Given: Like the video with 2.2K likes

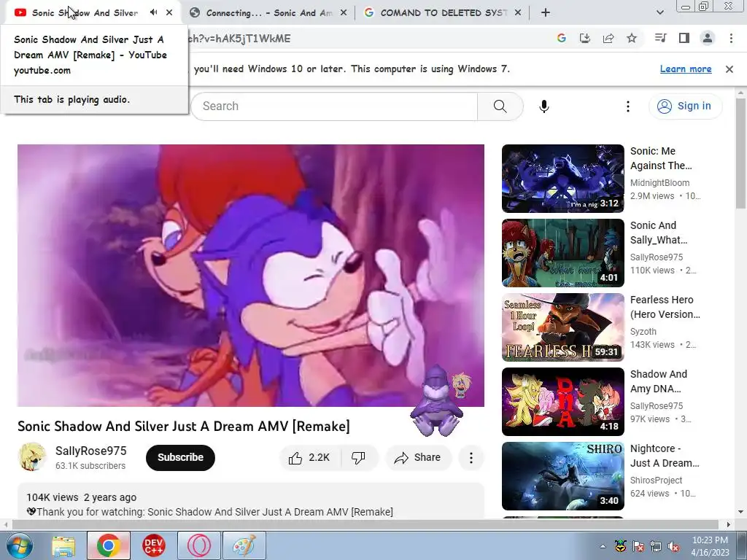Looking at the screenshot, I should click(310, 458).
